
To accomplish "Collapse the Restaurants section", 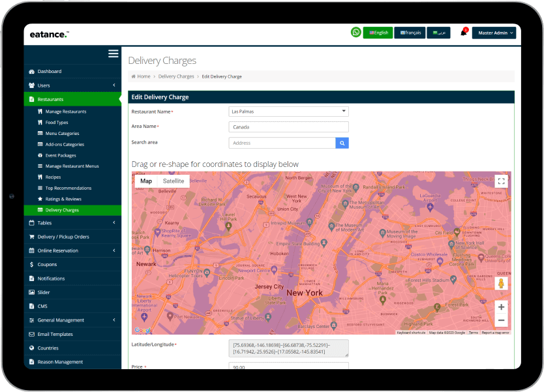I will coord(72,99).
